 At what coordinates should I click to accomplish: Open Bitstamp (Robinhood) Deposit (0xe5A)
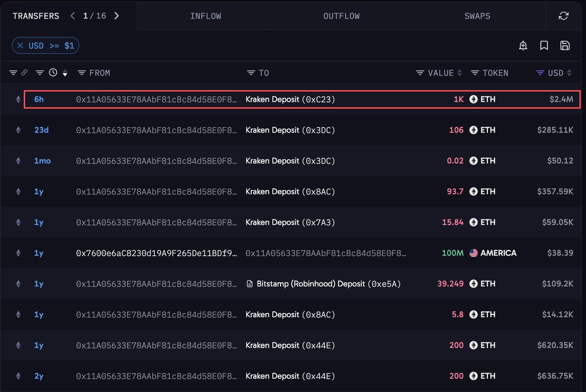point(328,284)
